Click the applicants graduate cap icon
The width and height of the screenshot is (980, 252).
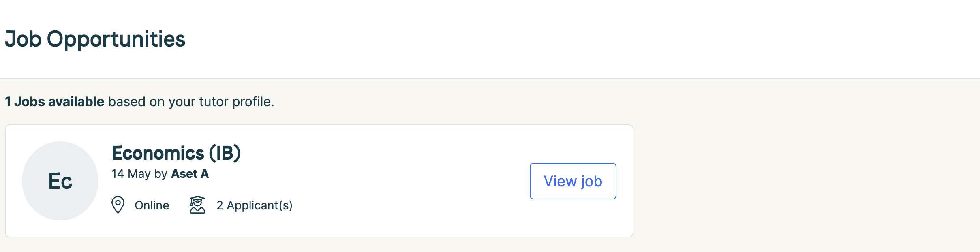pyautogui.click(x=197, y=205)
